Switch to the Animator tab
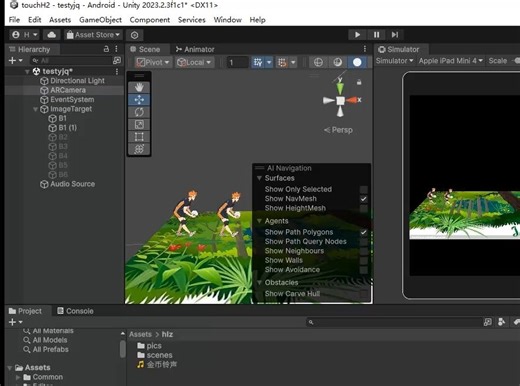The height and width of the screenshot is (386, 520). [195, 49]
